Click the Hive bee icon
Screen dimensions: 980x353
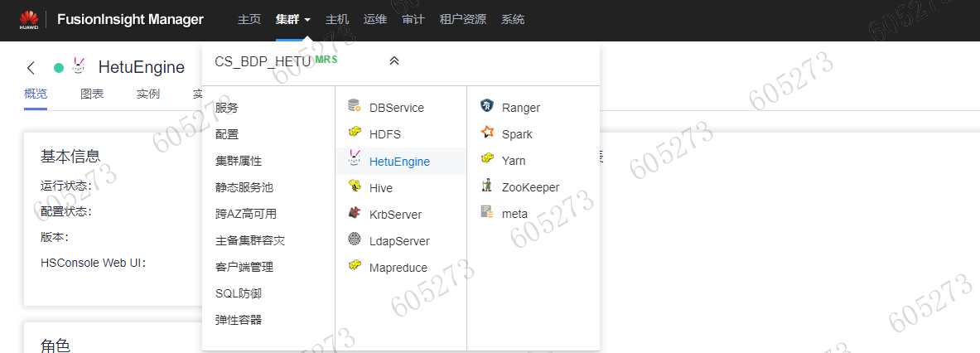(355, 186)
